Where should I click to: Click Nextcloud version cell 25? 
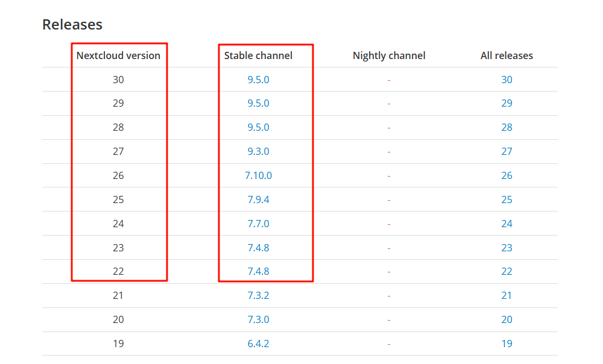[x=118, y=199]
